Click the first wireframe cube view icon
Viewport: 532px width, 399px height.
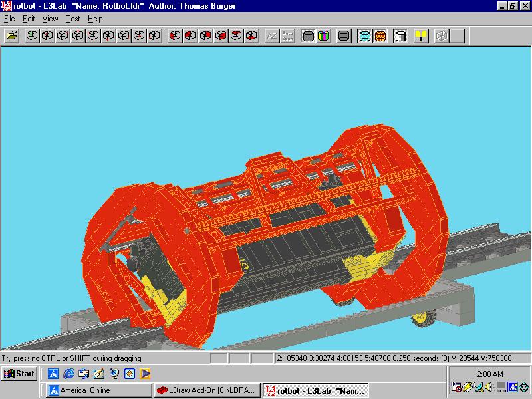tap(32, 36)
